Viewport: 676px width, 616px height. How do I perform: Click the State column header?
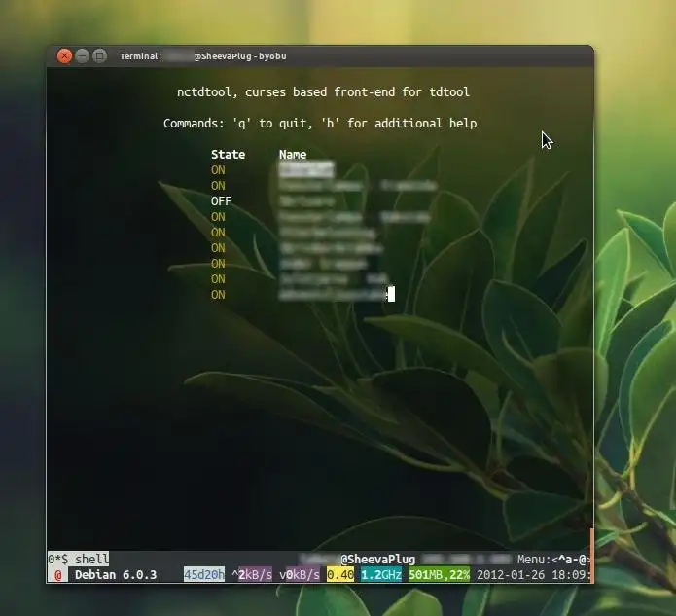tap(228, 155)
